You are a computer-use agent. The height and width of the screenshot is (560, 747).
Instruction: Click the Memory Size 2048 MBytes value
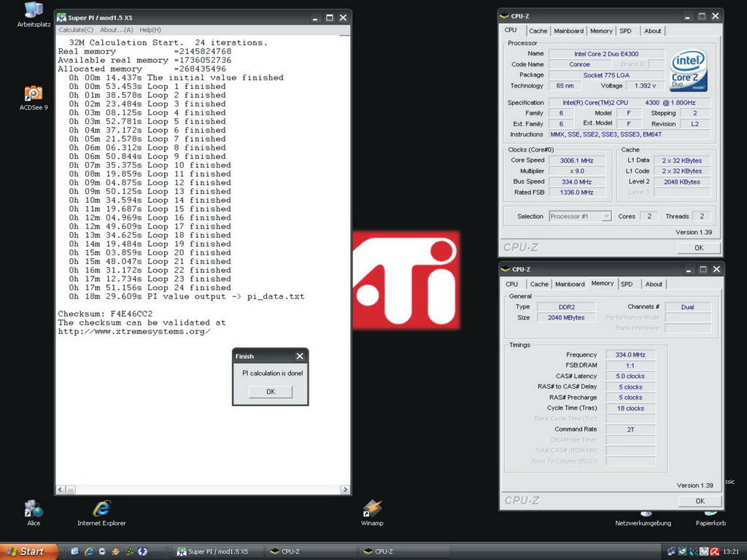click(x=566, y=318)
